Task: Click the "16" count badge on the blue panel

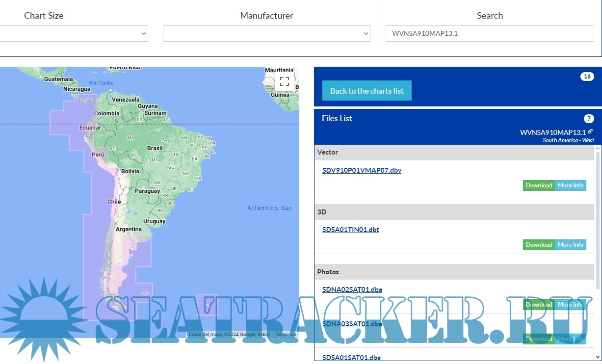Action: (x=587, y=76)
